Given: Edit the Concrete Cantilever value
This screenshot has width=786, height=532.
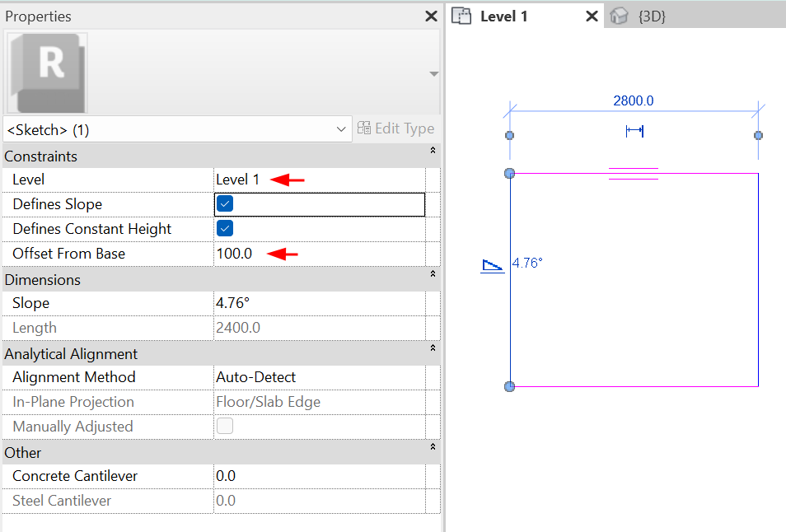Looking at the screenshot, I should click(320, 476).
